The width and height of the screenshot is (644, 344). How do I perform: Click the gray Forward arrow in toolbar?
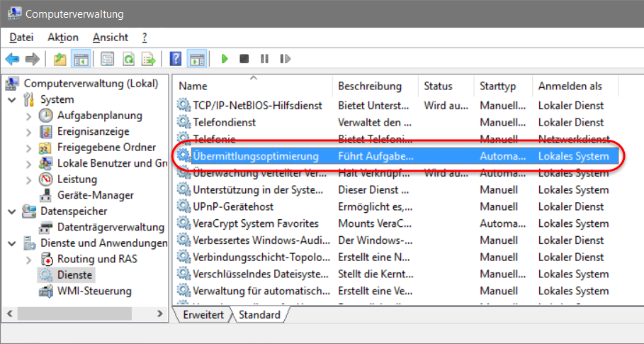(x=33, y=60)
